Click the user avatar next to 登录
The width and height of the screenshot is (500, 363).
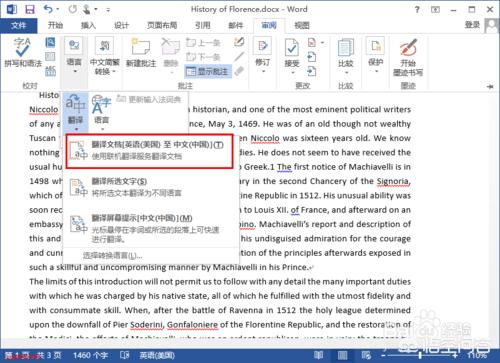point(491,25)
